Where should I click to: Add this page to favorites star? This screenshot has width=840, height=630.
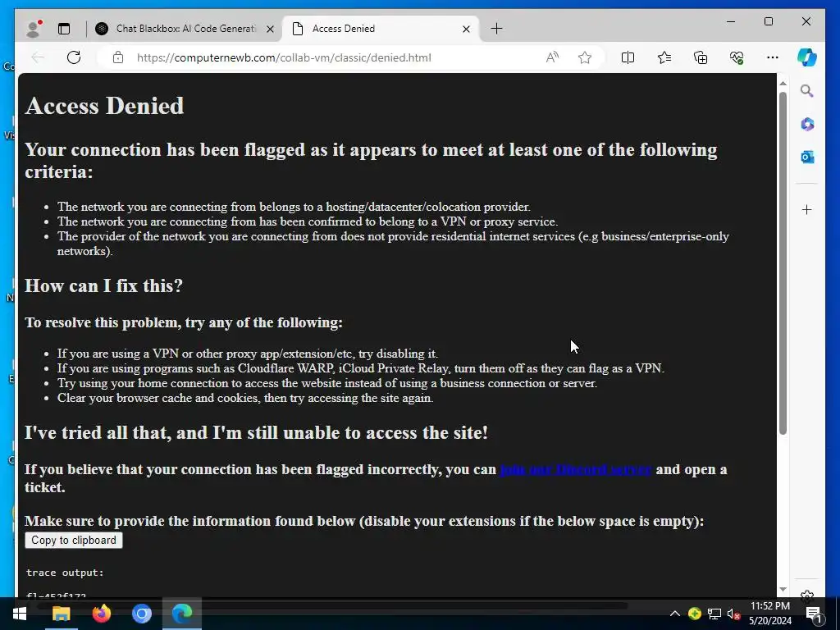point(585,57)
